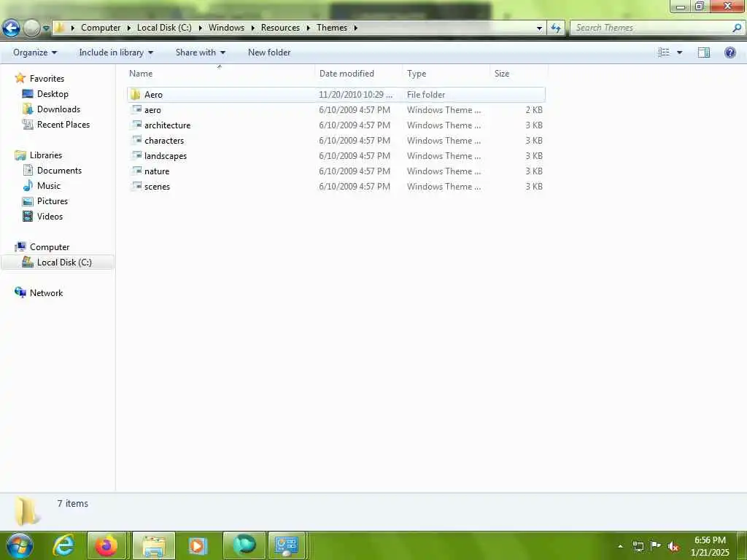Viewport: 747px width, 560px height.
Task: Open the More view options dropdown arrow
Action: click(680, 52)
